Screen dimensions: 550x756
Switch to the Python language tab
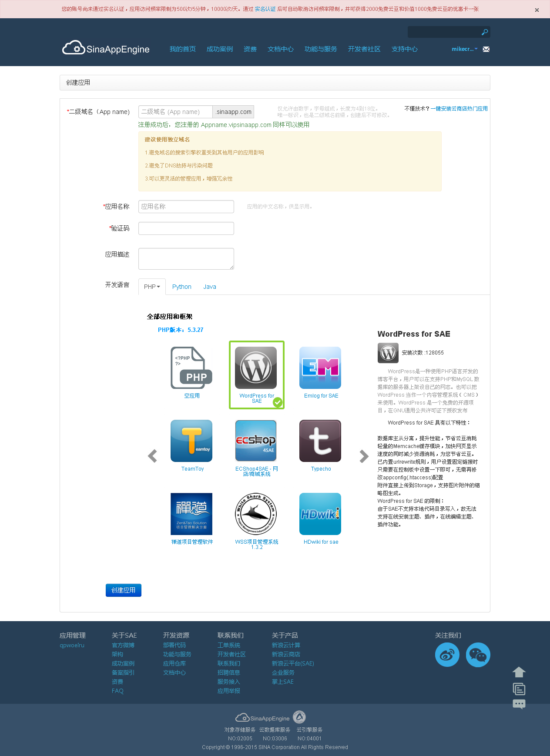tap(182, 287)
